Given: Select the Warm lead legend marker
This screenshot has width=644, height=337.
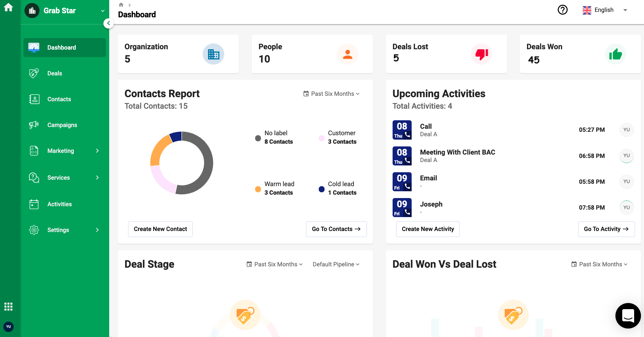Looking at the screenshot, I should 258,189.
